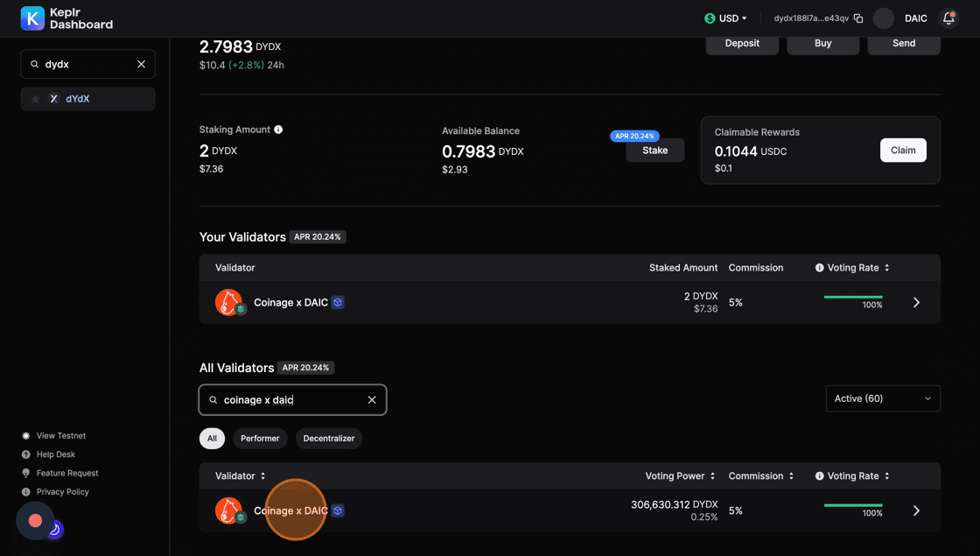Screen dimensions: 980x556
Task: Copy the dydx wallet address
Action: (858, 18)
